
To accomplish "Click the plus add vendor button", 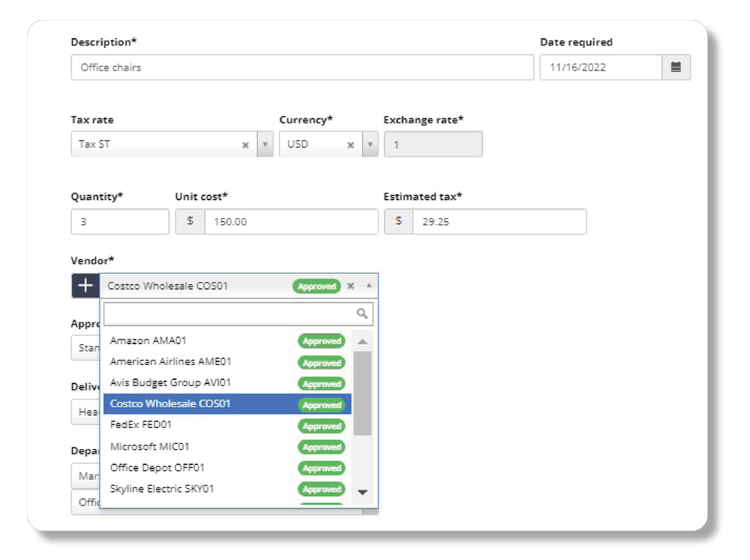I will [85, 286].
